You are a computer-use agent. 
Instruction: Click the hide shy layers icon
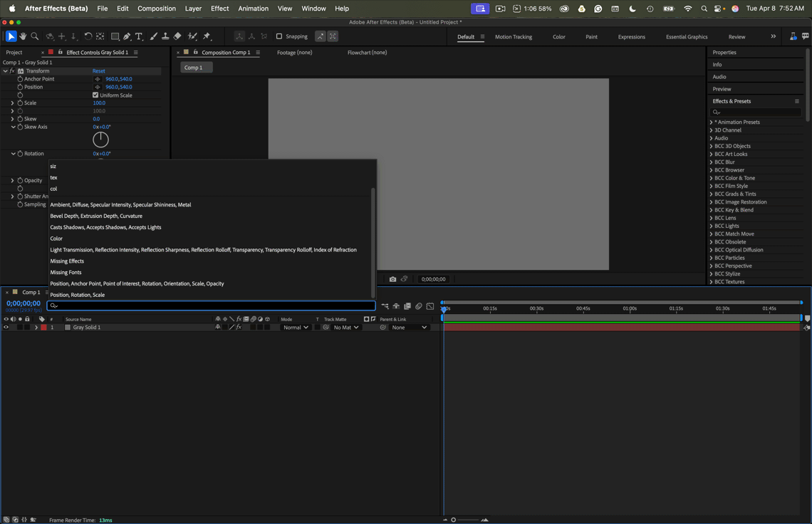click(x=396, y=306)
